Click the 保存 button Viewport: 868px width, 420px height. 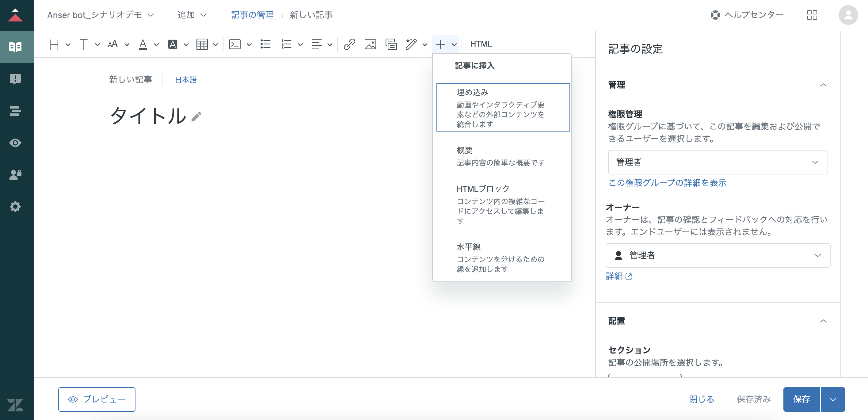pyautogui.click(x=801, y=399)
